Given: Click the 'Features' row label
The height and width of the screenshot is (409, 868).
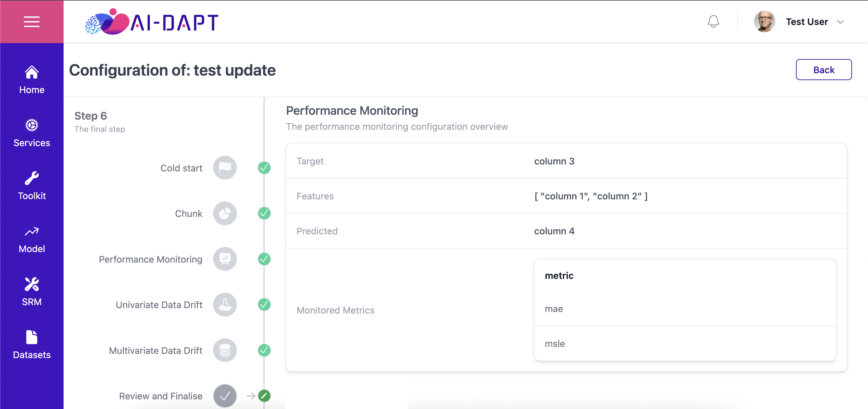Looking at the screenshot, I should 315,196.
